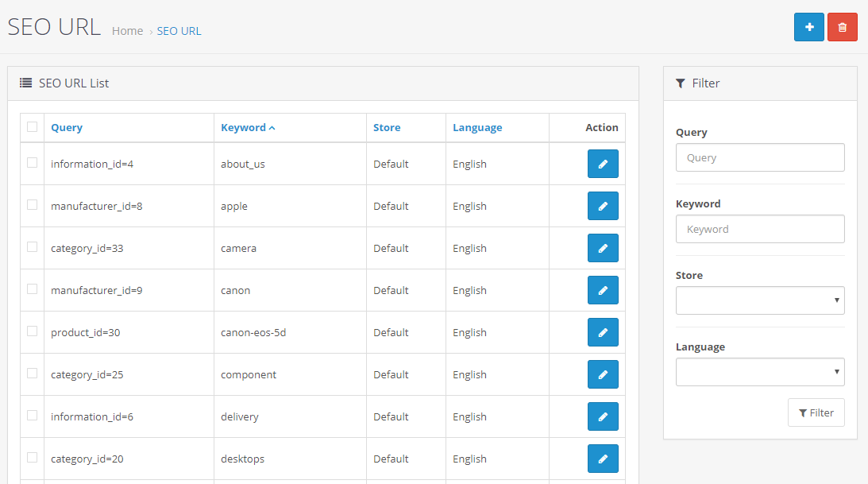Sort the table by Store column
The width and height of the screenshot is (868, 484).
(387, 127)
